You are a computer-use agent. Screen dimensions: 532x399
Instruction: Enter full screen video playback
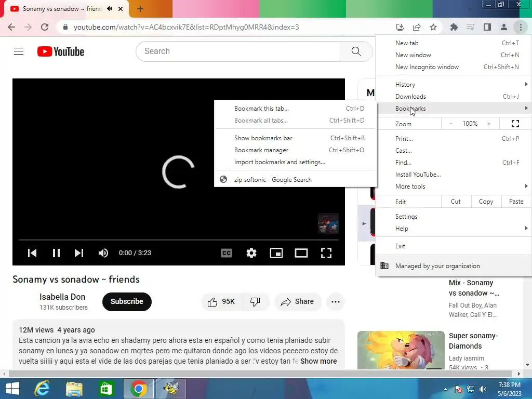[326, 253]
